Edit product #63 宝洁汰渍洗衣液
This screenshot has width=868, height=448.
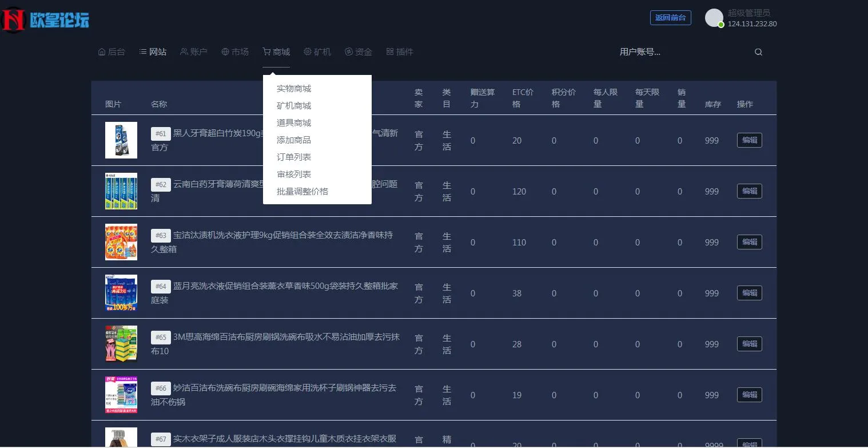click(x=749, y=242)
